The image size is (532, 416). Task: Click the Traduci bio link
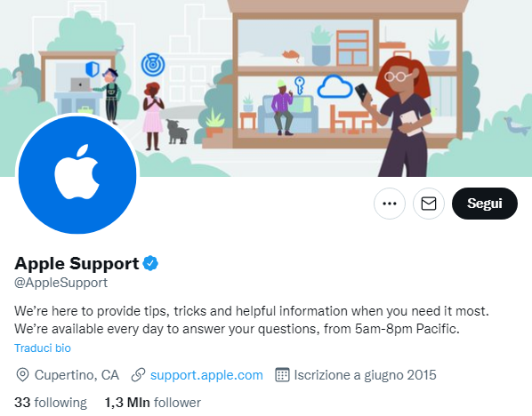[x=43, y=348]
